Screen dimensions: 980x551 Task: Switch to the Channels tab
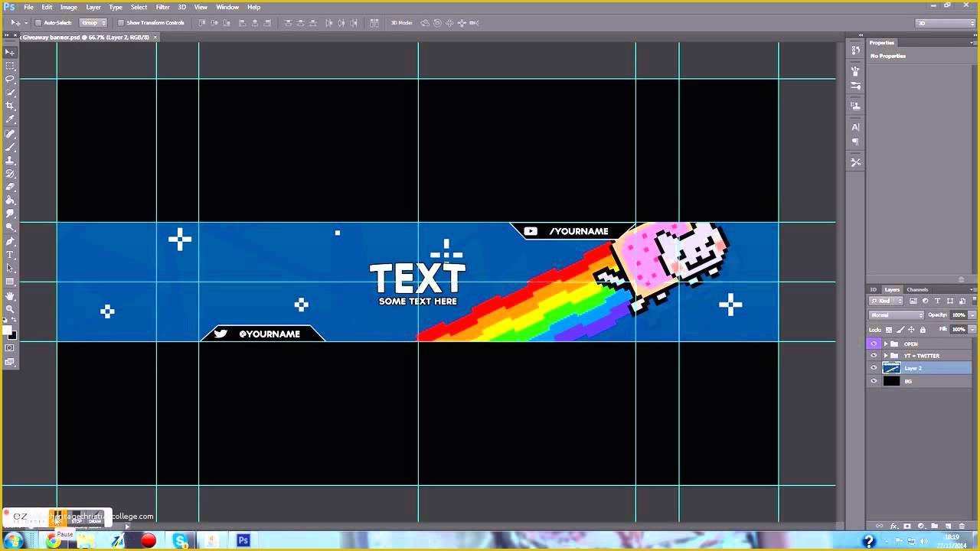click(x=917, y=289)
